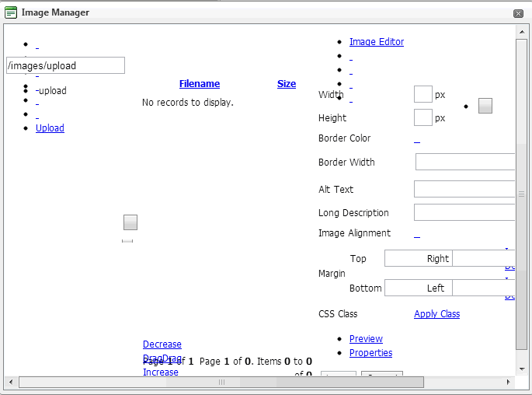Focus the Border Width field
The width and height of the screenshot is (532, 395).
tap(465, 162)
